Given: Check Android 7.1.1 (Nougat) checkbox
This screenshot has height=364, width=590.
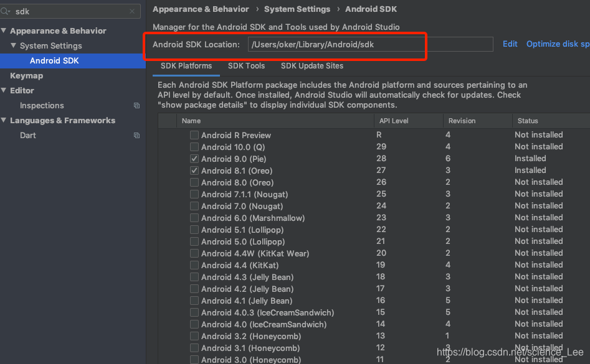Looking at the screenshot, I should click(194, 194).
